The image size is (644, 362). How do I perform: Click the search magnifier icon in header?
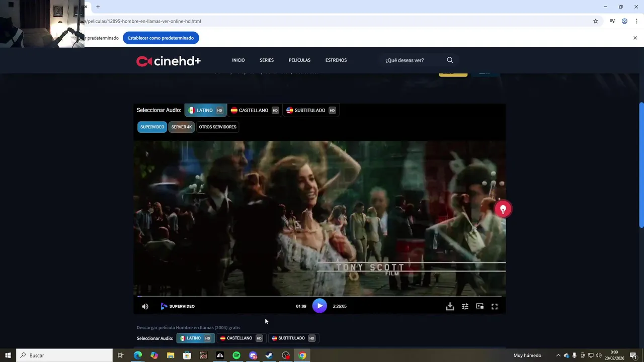click(450, 60)
